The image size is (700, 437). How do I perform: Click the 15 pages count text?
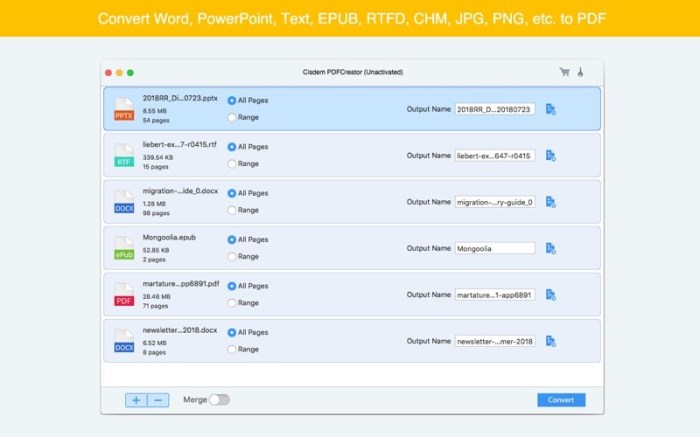(x=155, y=167)
